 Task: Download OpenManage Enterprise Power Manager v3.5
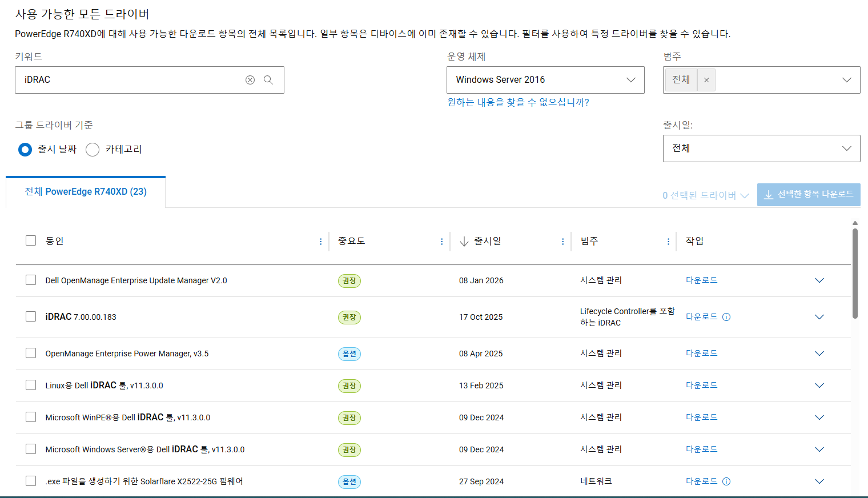pyautogui.click(x=701, y=354)
